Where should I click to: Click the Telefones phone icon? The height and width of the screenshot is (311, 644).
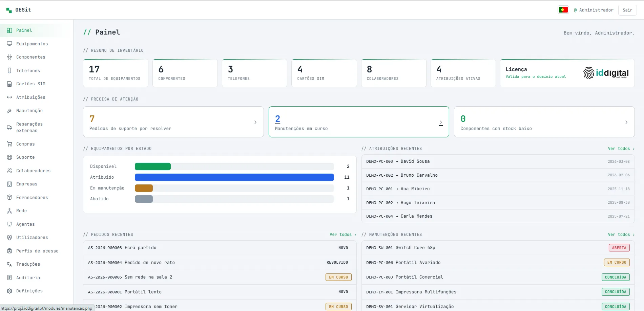pos(9,70)
